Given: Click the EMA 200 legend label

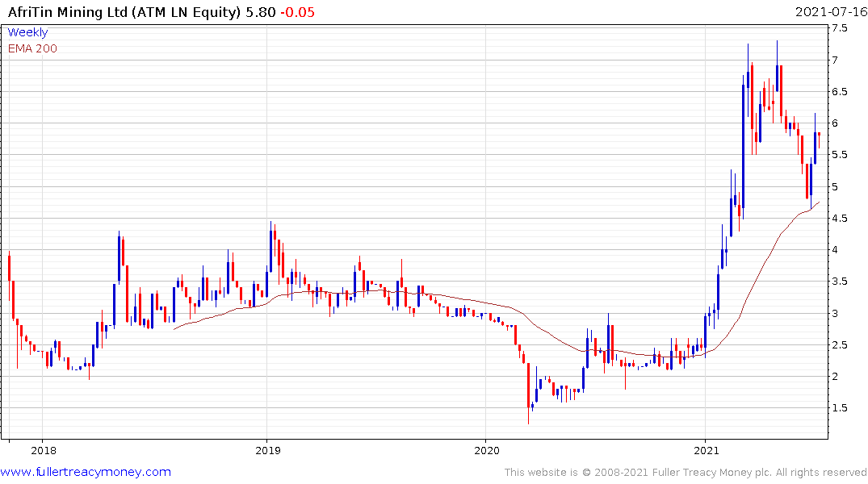Looking at the screenshot, I should coord(32,48).
